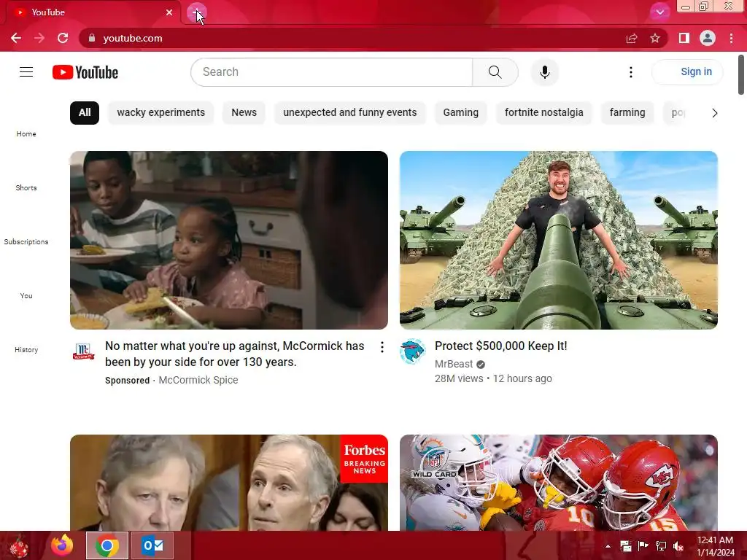
Task: Open options menu for McCormick ad
Action: click(x=382, y=347)
